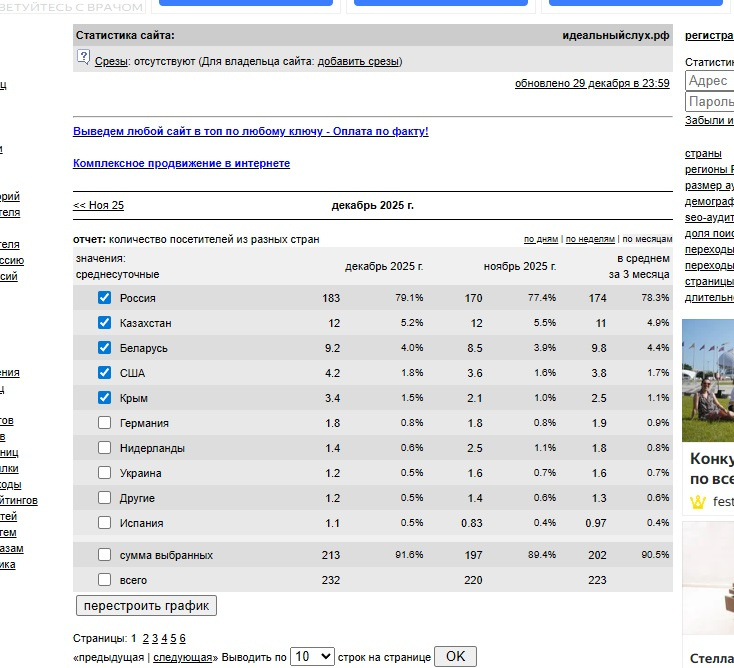Open the обновлено 29 декабря в 23:59 link
734x668 pixels.
pyautogui.click(x=592, y=83)
